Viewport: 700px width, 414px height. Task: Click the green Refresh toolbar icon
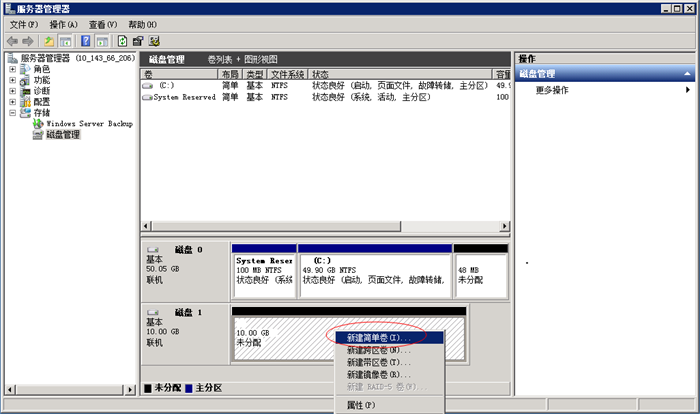pos(122,41)
